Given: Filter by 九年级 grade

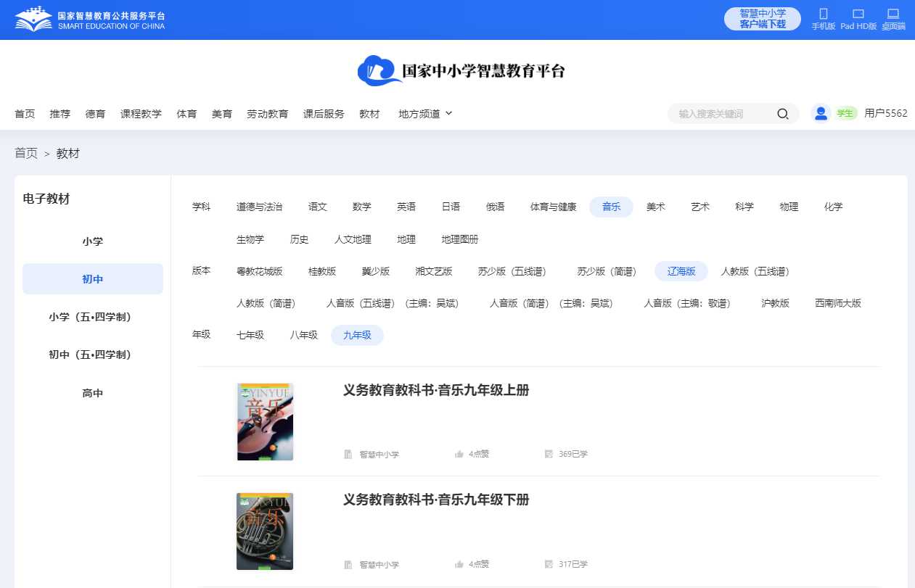Looking at the screenshot, I should click(x=357, y=335).
